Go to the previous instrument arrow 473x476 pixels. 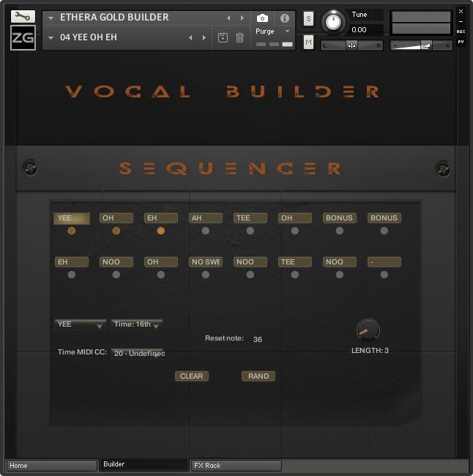tap(228, 18)
